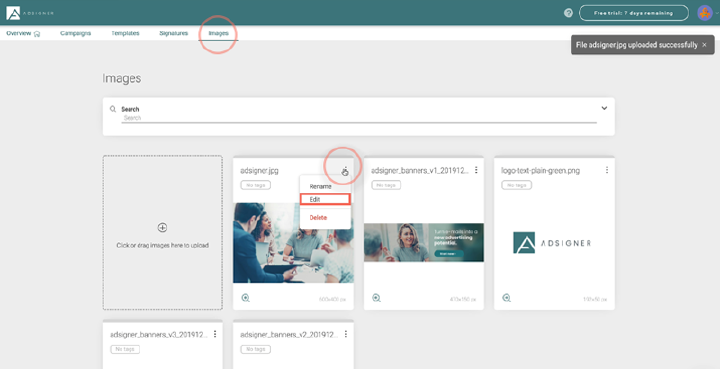Choose Edit from the context menu

[325, 199]
